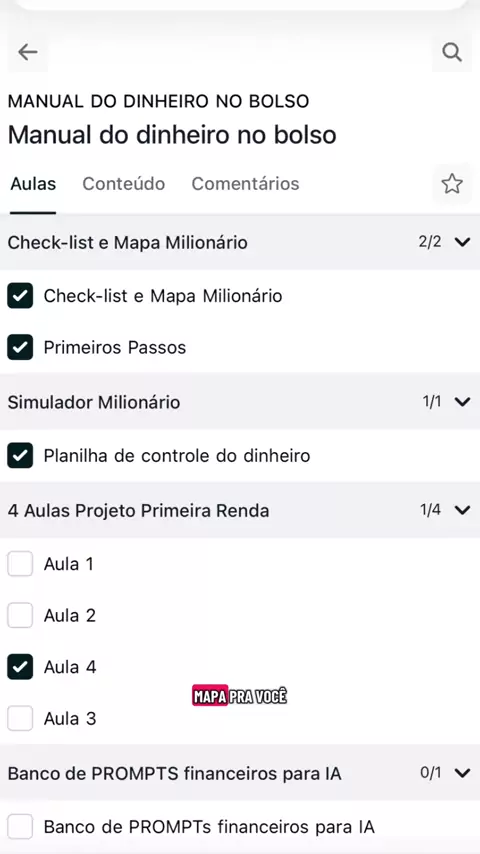
Task: Select the Aulas tab
Action: tap(33, 184)
